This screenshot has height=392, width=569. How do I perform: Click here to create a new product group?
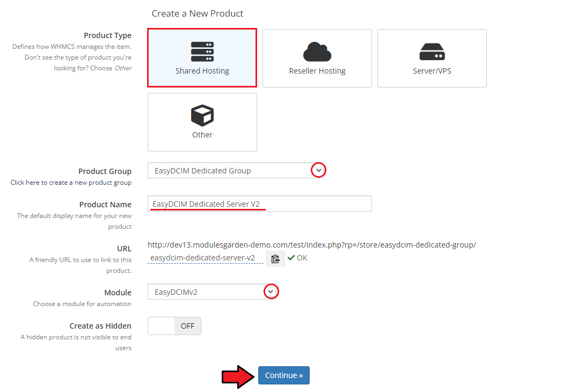pos(71,183)
